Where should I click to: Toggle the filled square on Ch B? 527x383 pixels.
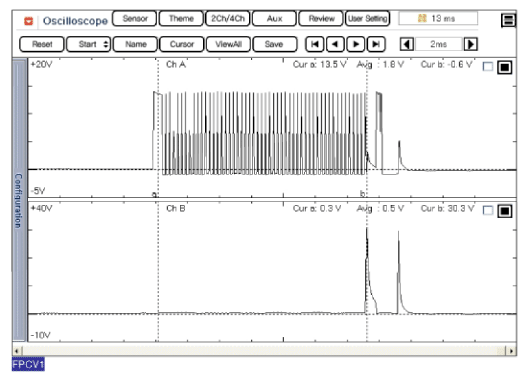pos(505,211)
